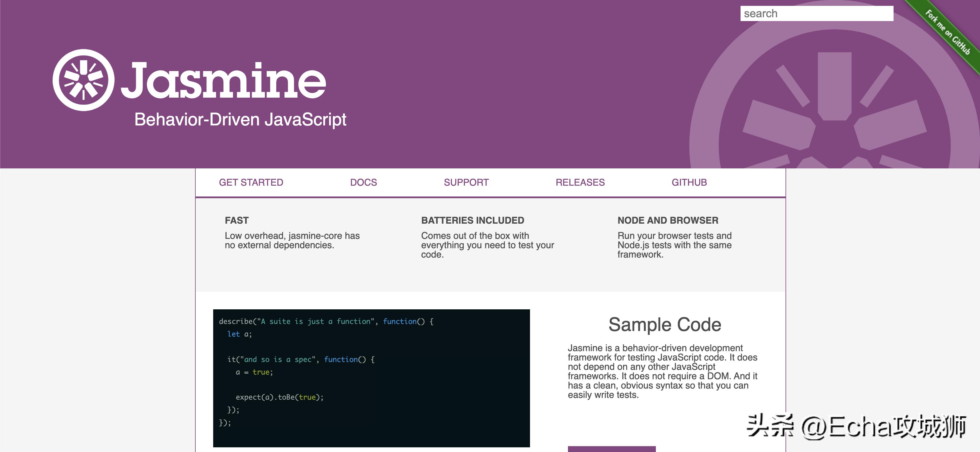The height and width of the screenshot is (452, 980).
Task: Click the NODE AND BROWSER heading
Action: click(668, 220)
